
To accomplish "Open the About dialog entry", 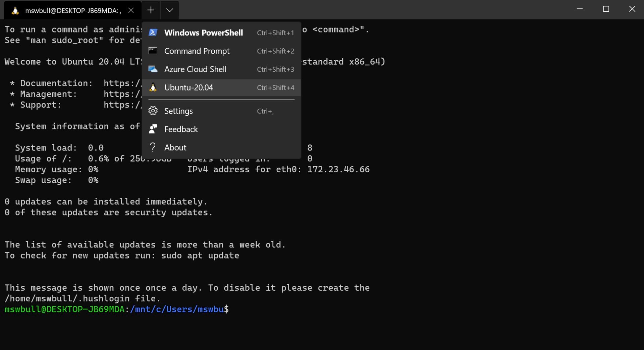I will coord(221,147).
